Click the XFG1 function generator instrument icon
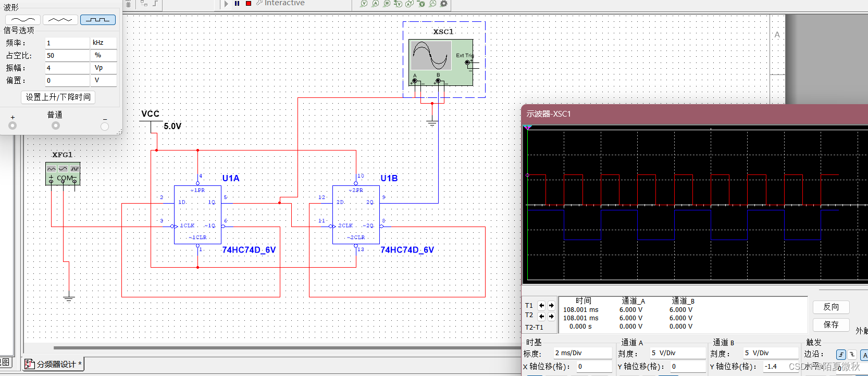Image resolution: width=868 pixels, height=376 pixels. click(63, 174)
